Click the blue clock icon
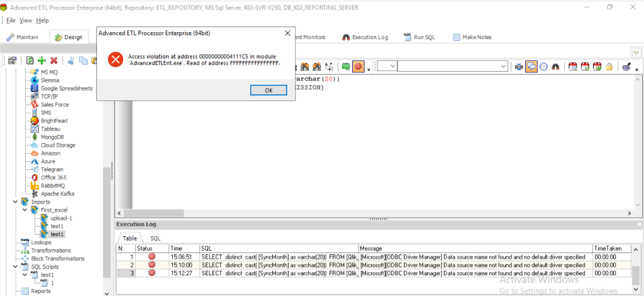Image resolution: width=644 pixels, height=296 pixels. click(x=543, y=67)
